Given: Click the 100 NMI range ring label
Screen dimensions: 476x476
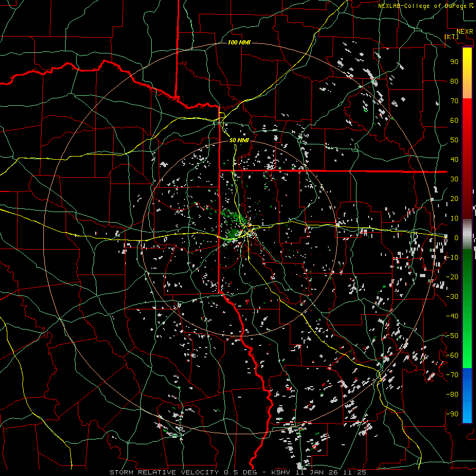Looking at the screenshot, I should pos(239,42).
